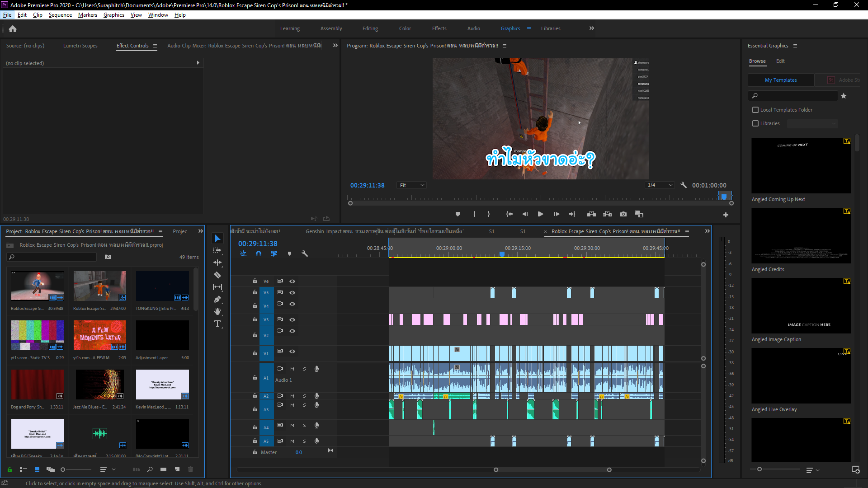Select the Razor tool
868x488 pixels.
pos(217,275)
